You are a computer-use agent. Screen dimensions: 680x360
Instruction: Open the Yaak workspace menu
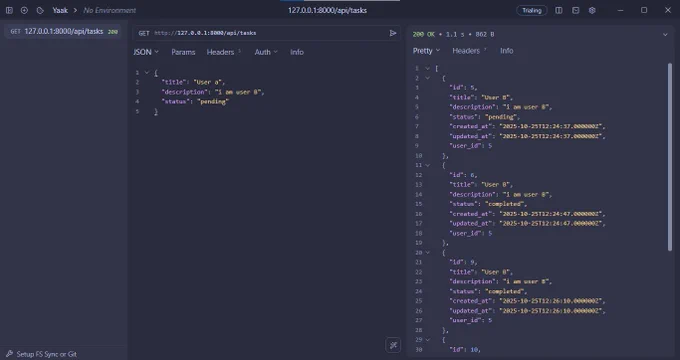pyautogui.click(x=60, y=10)
